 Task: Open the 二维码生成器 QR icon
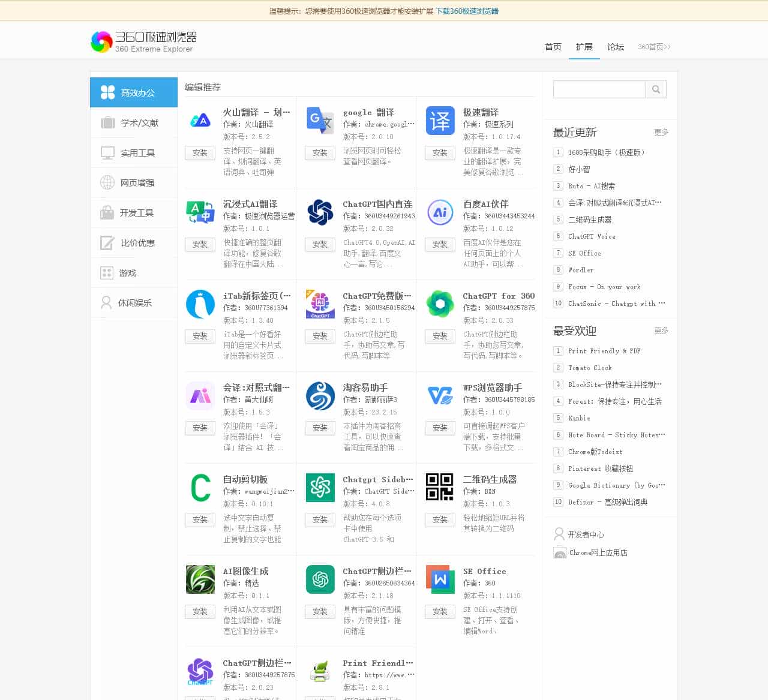point(440,488)
